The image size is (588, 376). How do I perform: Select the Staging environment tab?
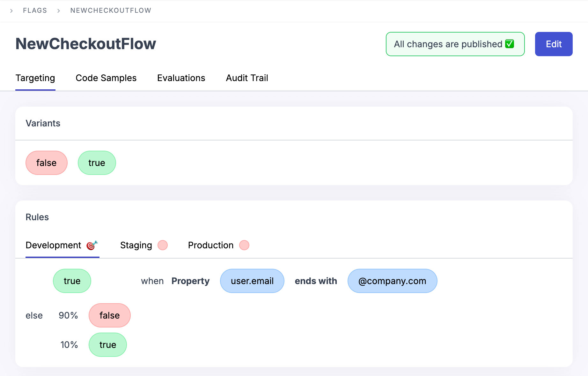point(136,245)
